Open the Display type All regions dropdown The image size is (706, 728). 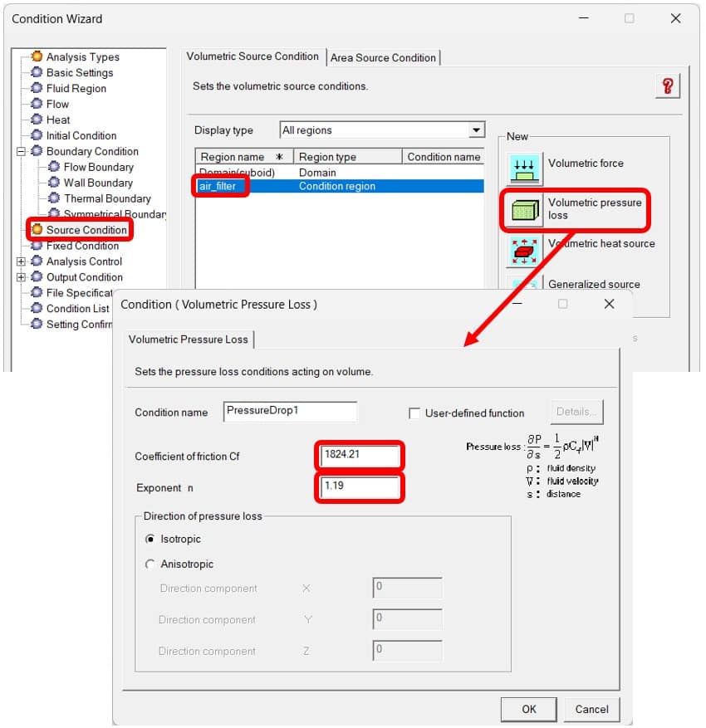(x=476, y=130)
